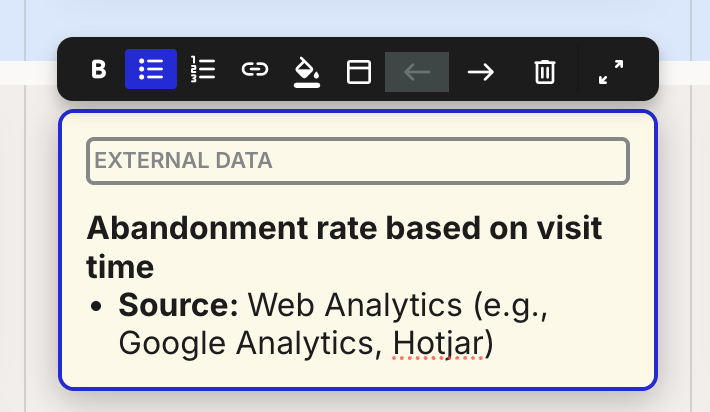
Task: Open the fill color bucket tool
Action: click(x=307, y=68)
